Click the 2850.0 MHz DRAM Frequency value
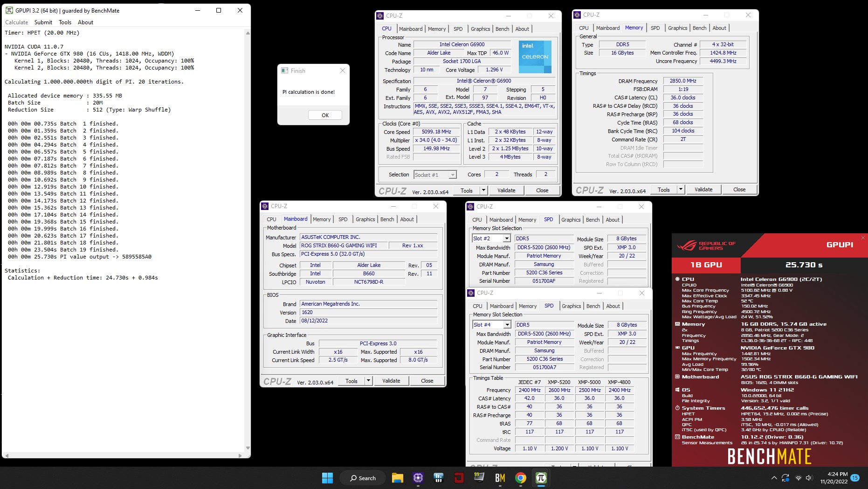868x489 pixels. coord(682,81)
